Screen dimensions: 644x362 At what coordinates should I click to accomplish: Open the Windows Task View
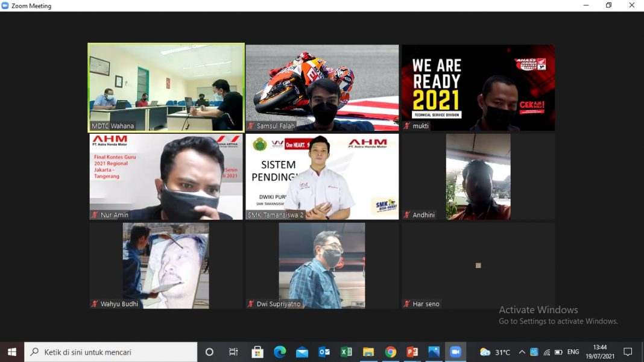pos(233,352)
